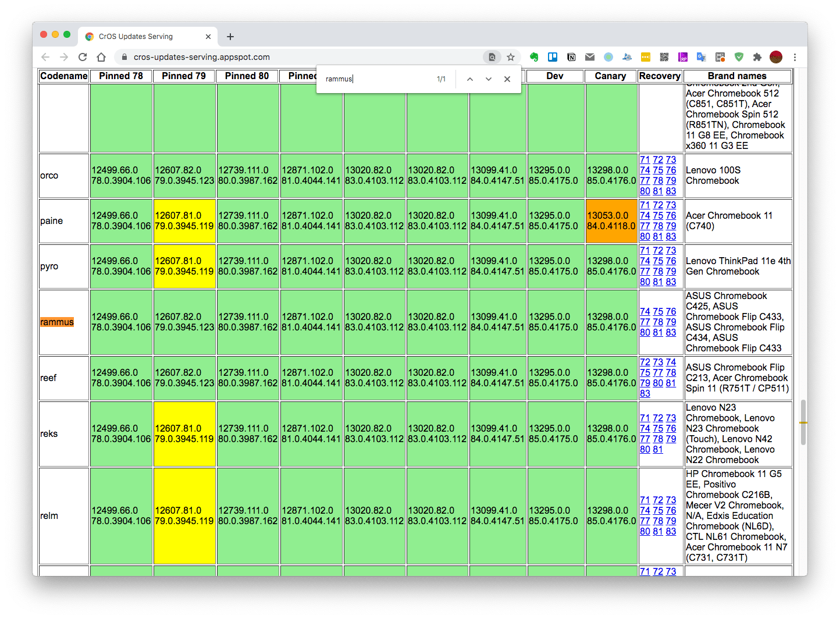Open the green shield adblock extension
This screenshot has height=619, width=840.
pos(739,57)
